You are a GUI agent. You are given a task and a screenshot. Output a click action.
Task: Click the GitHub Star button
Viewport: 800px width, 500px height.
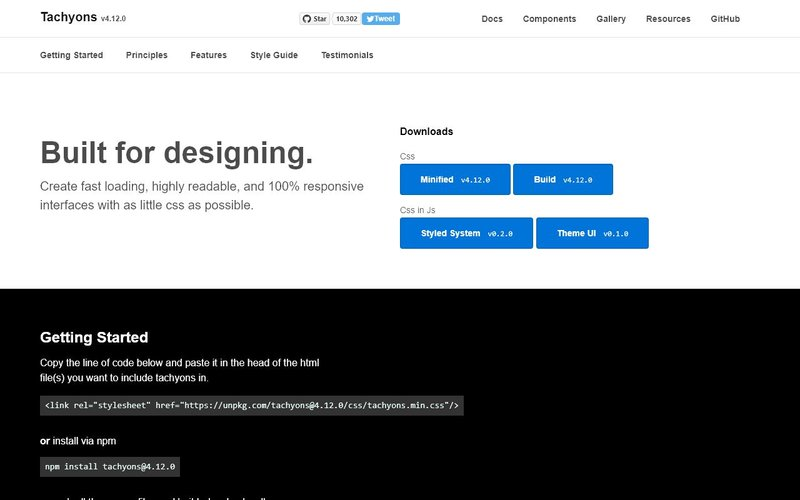pos(314,18)
